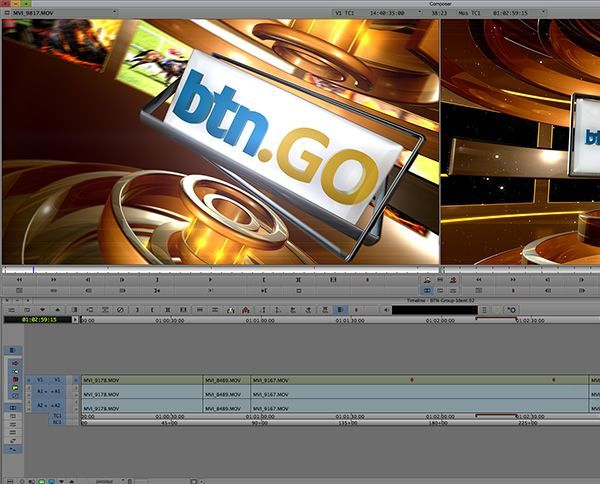The width and height of the screenshot is (600, 484).
Task: Click the Mark Clip icon in the timeline toolbar
Action: [x=168, y=310]
